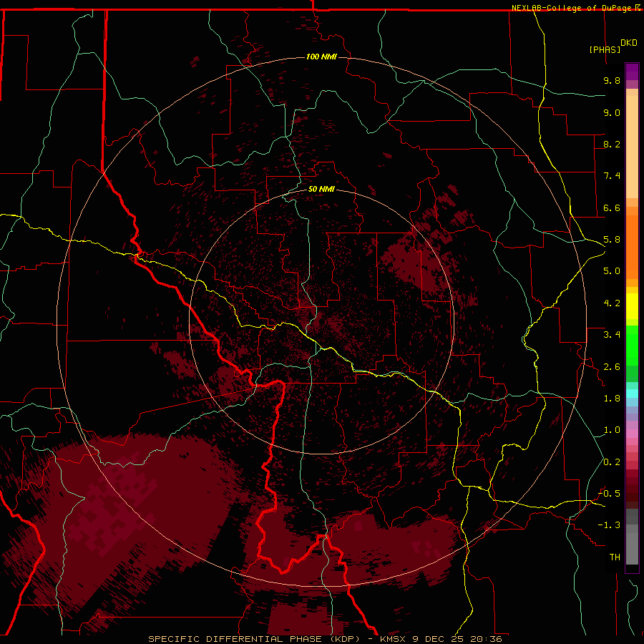Click the 50 NMI range ring label
The height and width of the screenshot is (644, 644).
pyautogui.click(x=321, y=189)
